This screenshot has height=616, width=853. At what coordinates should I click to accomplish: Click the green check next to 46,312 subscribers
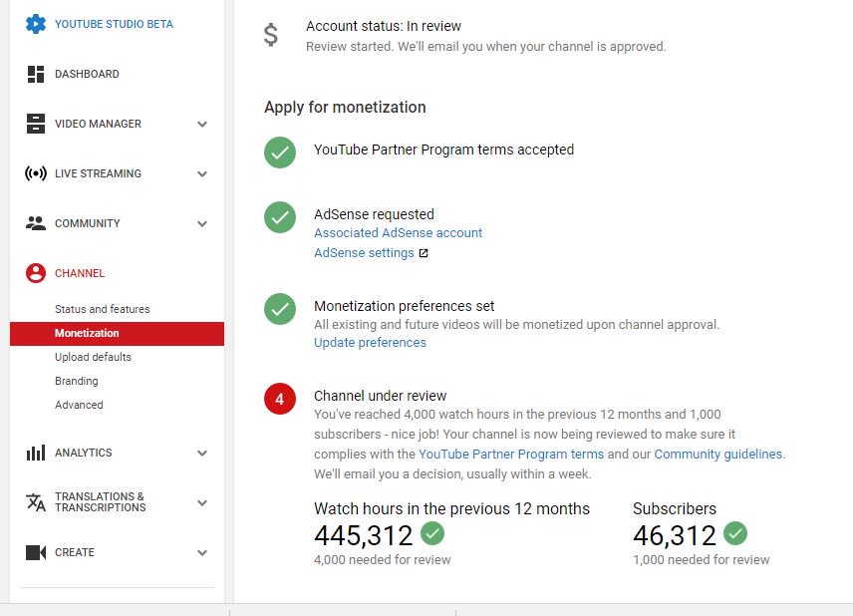735,533
